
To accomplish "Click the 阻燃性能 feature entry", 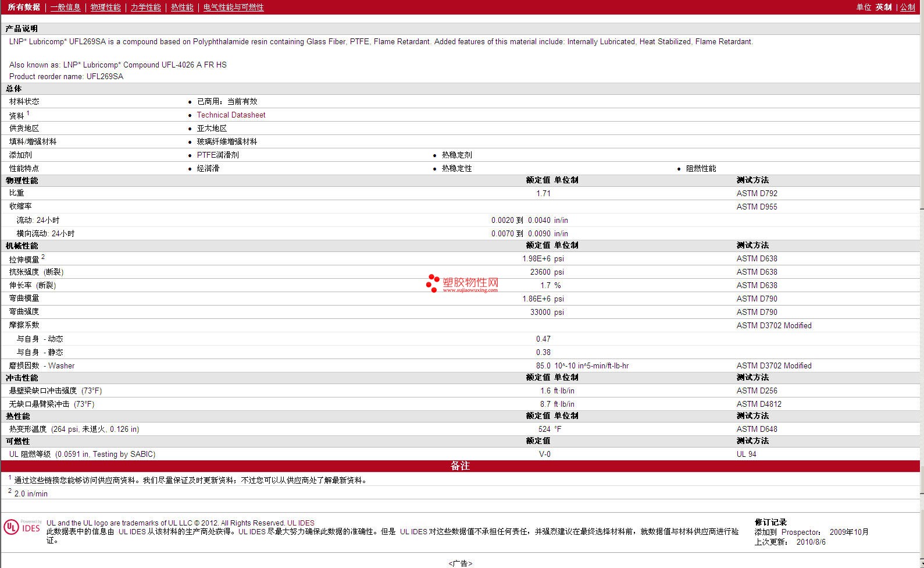I will click(x=701, y=168).
